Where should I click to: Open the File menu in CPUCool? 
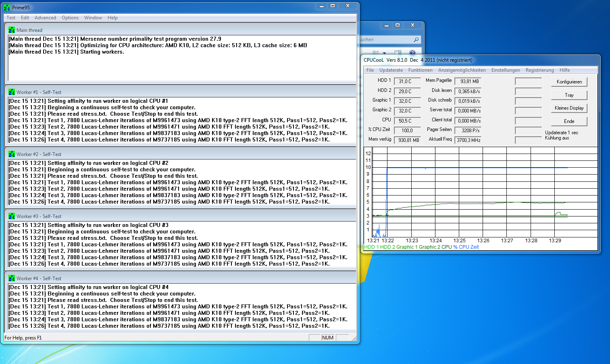coord(370,70)
